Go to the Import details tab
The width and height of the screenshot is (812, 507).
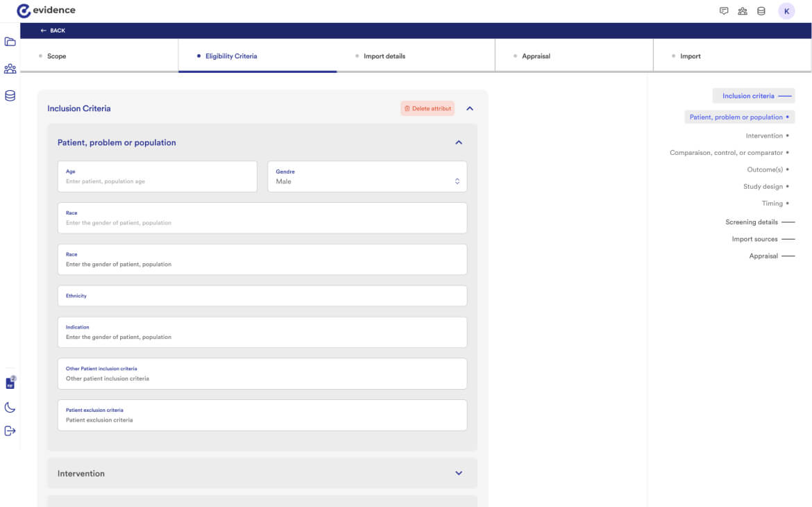384,56
